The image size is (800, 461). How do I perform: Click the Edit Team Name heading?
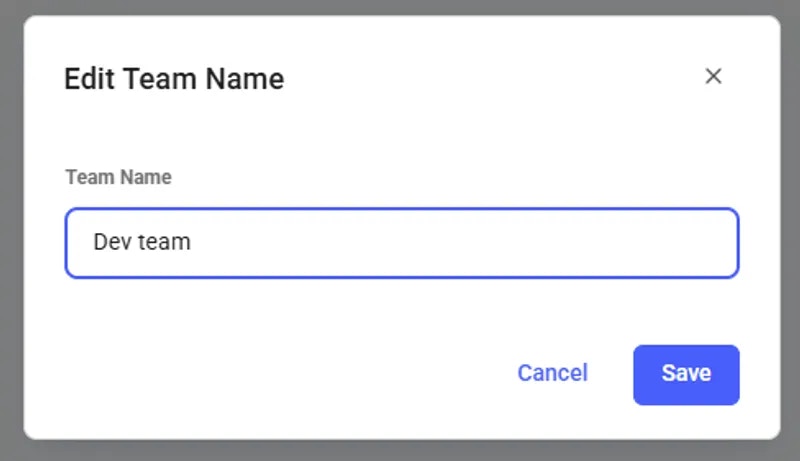pos(174,79)
